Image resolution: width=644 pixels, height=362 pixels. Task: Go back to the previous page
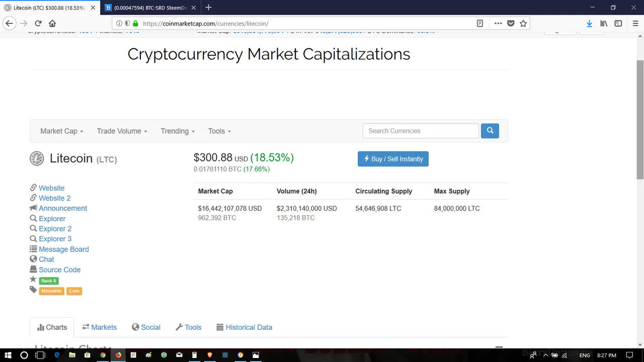point(9,23)
